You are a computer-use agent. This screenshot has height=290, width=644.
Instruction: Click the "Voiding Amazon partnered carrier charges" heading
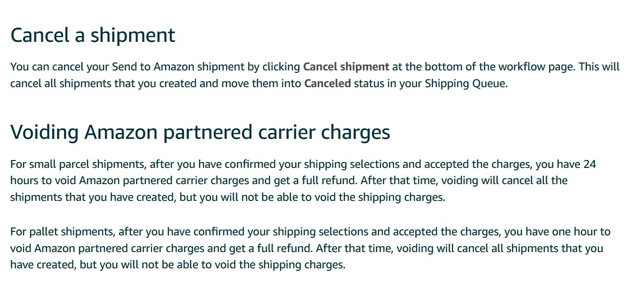pyautogui.click(x=200, y=132)
